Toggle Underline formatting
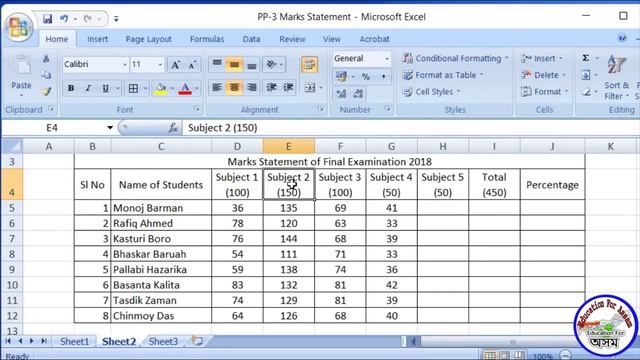The height and width of the screenshot is (360, 640). click(105, 88)
